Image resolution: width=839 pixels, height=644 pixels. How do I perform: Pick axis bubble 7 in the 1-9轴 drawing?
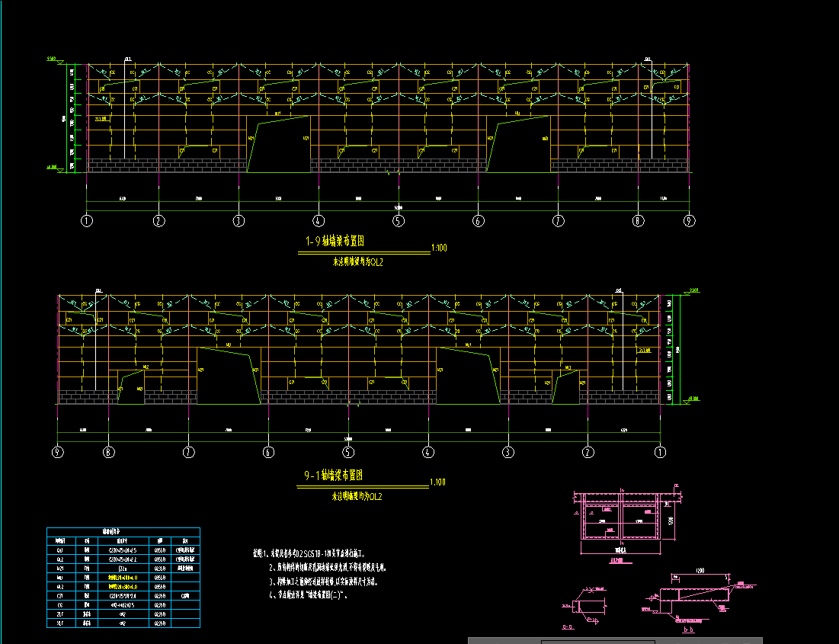tap(558, 220)
